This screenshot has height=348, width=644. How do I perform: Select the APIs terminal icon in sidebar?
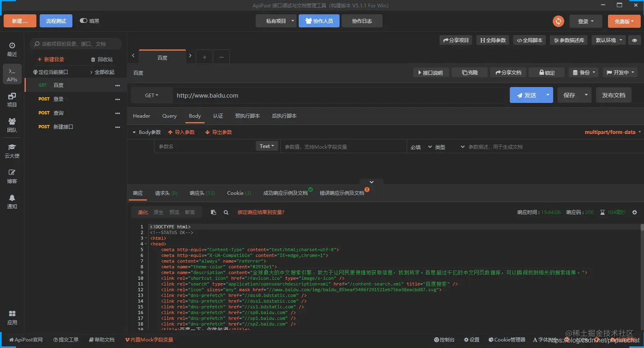(12, 74)
